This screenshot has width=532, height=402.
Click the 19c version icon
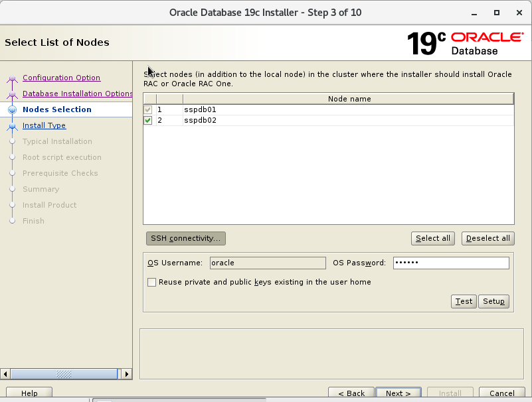pyautogui.click(x=426, y=40)
